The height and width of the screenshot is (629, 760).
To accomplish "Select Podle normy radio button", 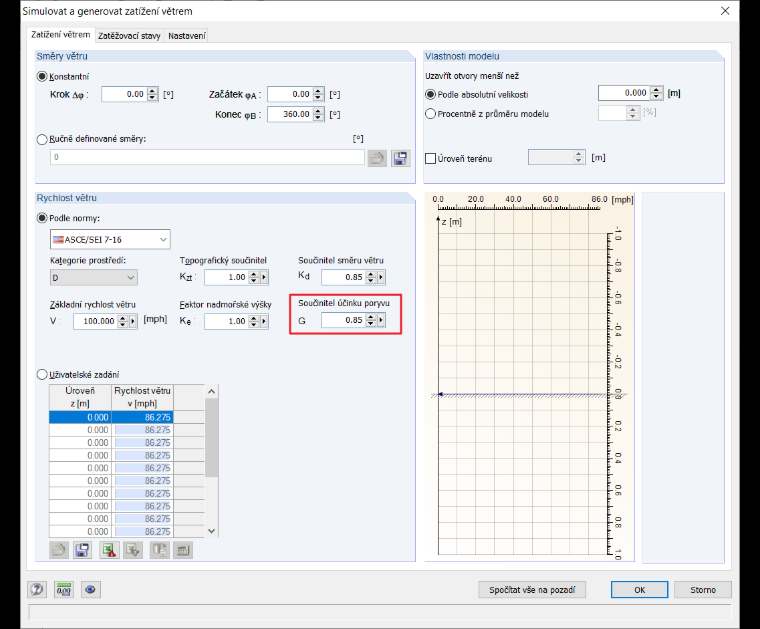I will [x=42, y=218].
